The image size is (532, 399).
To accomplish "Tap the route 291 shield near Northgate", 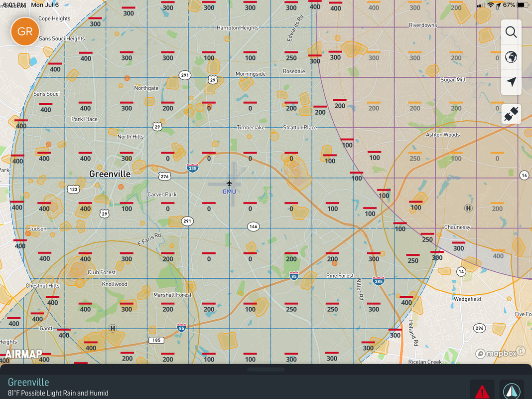I will point(185,75).
